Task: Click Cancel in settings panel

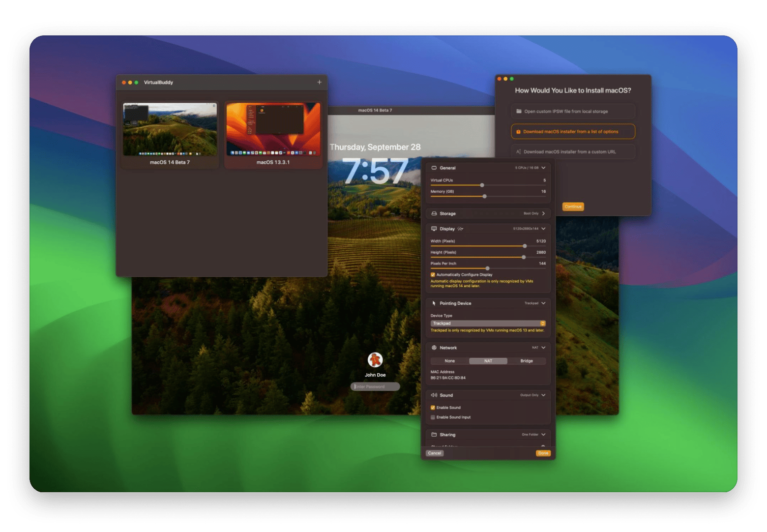Action: pyautogui.click(x=435, y=453)
